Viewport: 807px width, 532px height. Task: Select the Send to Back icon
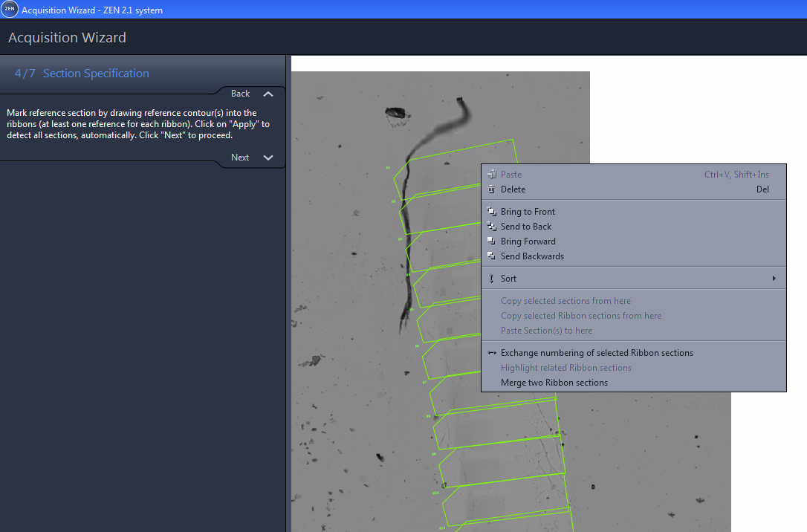coord(491,227)
